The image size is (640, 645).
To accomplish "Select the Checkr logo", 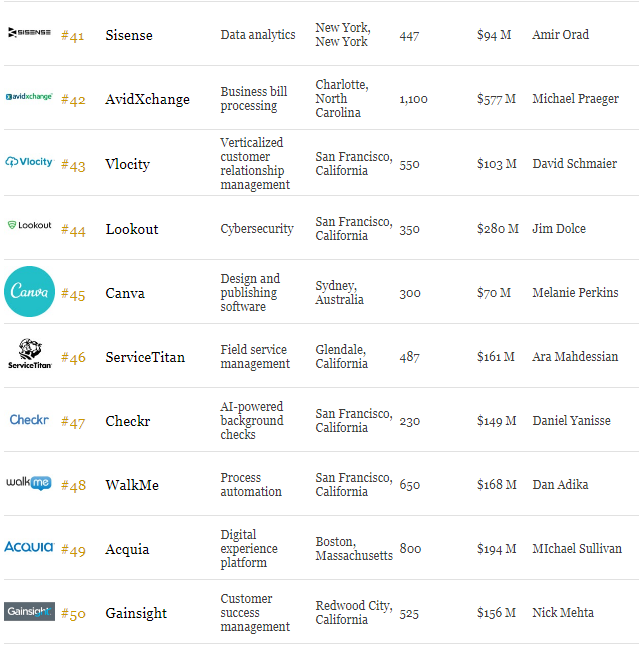I will pyautogui.click(x=29, y=420).
